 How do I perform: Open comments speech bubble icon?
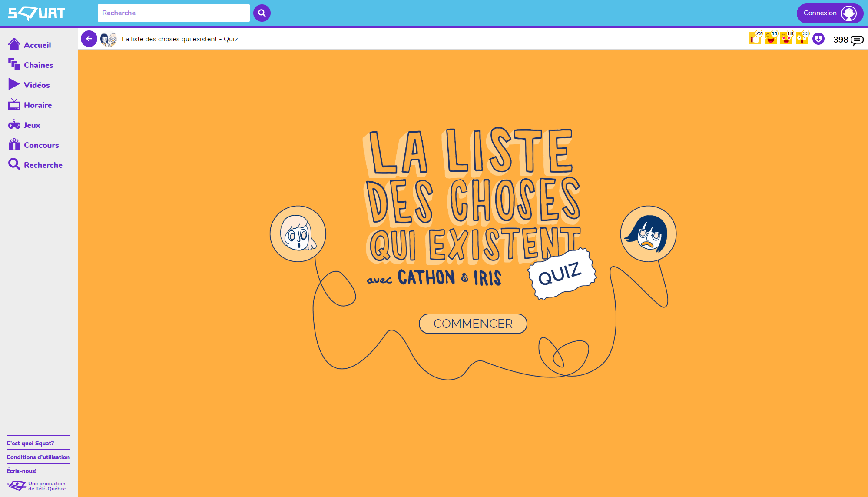tap(857, 40)
